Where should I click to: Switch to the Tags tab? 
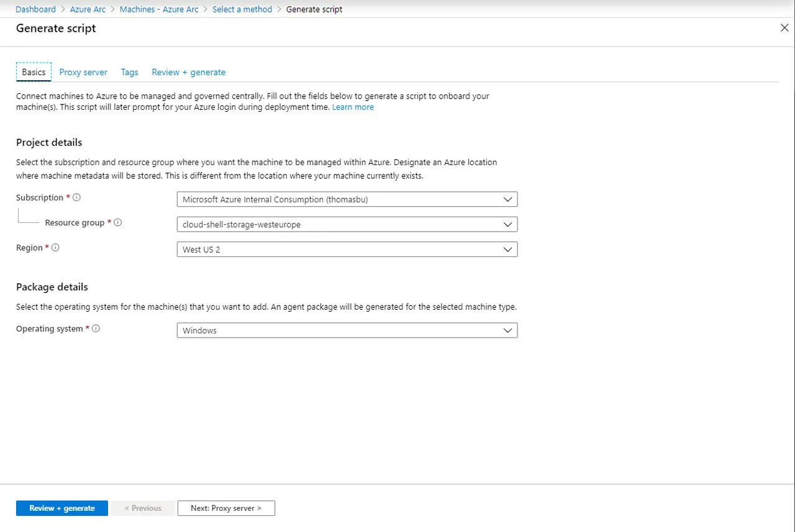coord(129,72)
